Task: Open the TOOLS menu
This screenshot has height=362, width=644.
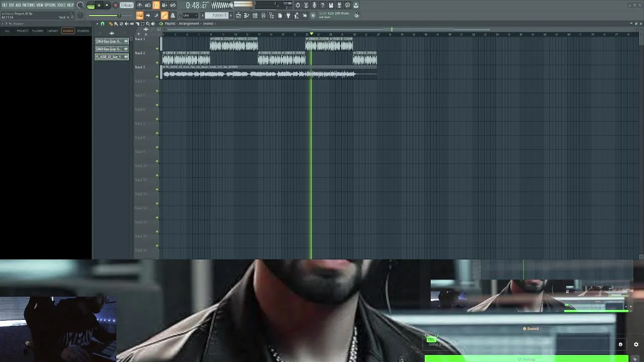Action: point(61,5)
